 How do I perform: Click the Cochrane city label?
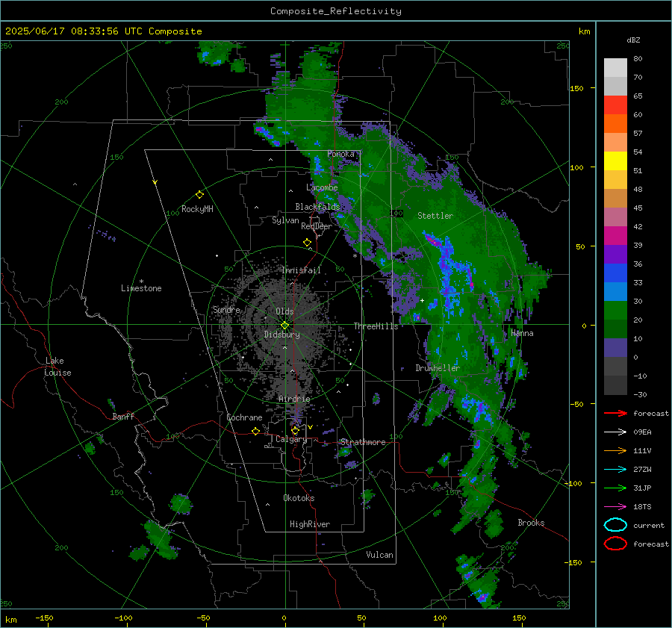pos(244,417)
